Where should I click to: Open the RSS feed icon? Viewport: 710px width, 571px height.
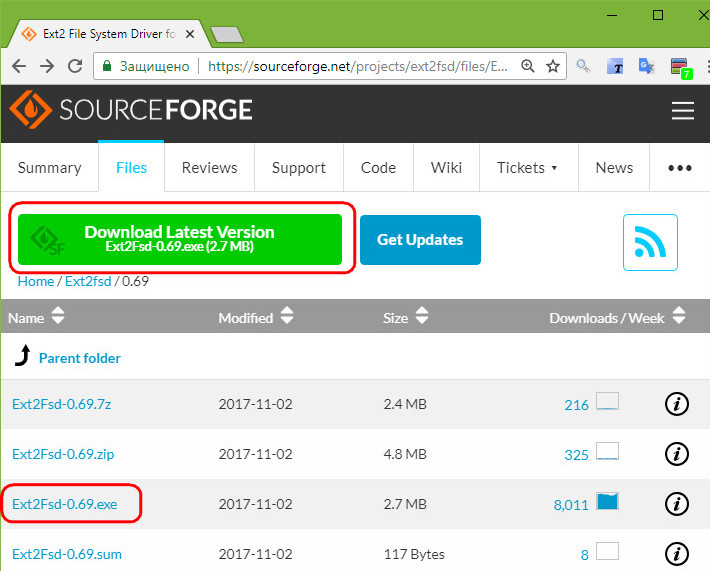[650, 242]
